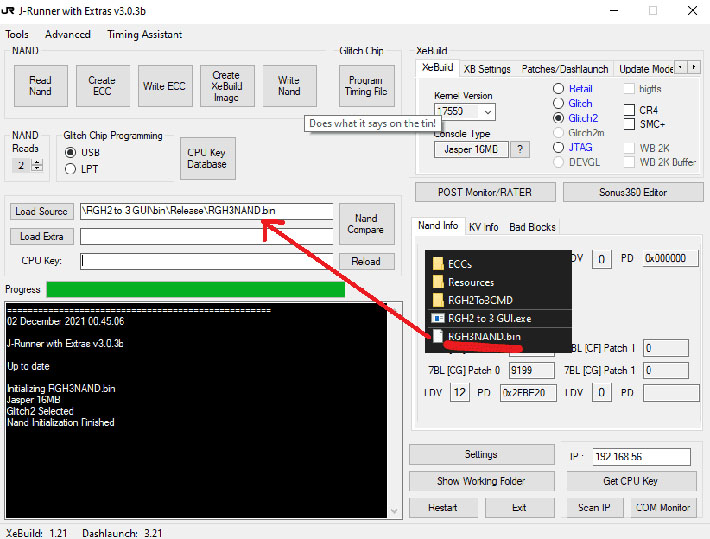The width and height of the screenshot is (710, 539).
Task: Open the COM Monitor
Action: tap(663, 508)
